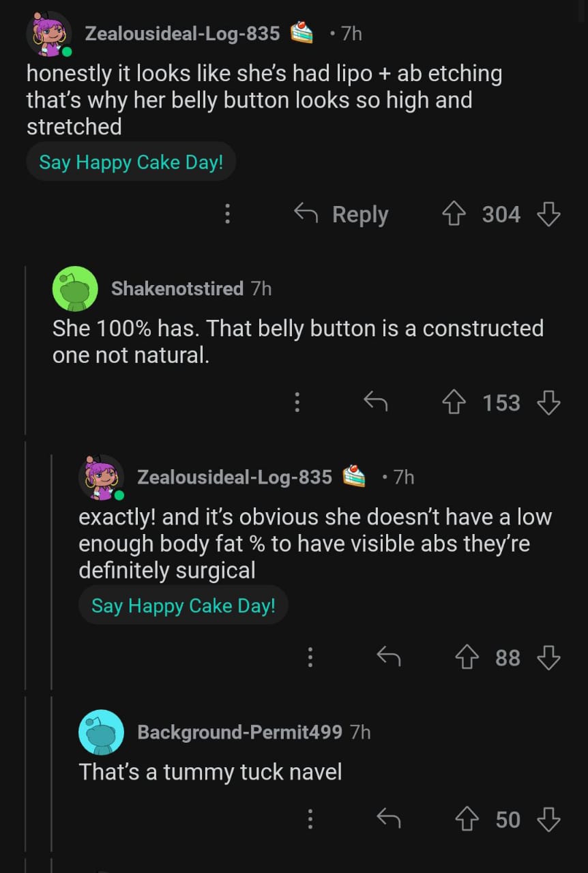
Task: View the top Zealousideal-Log-835 avatar
Action: 50,34
